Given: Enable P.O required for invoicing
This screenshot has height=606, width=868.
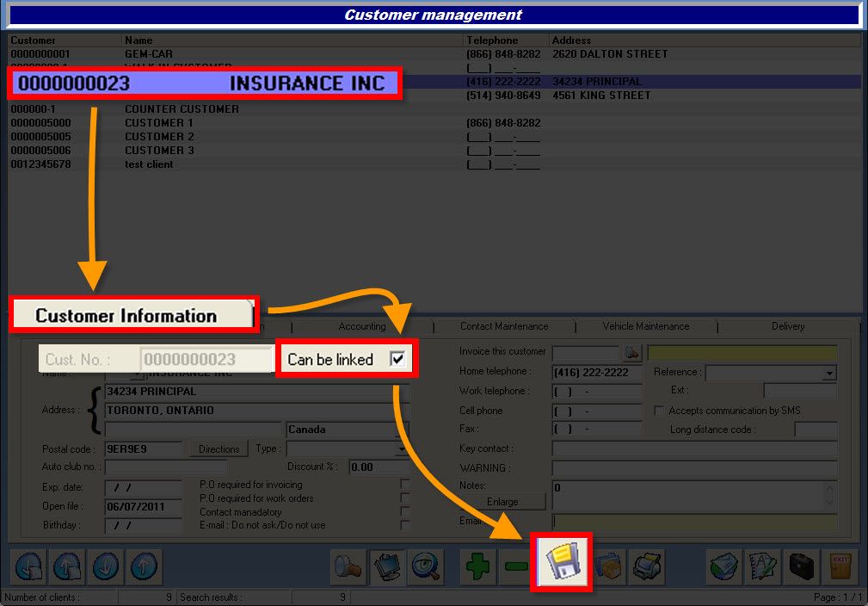Looking at the screenshot, I should (x=404, y=484).
